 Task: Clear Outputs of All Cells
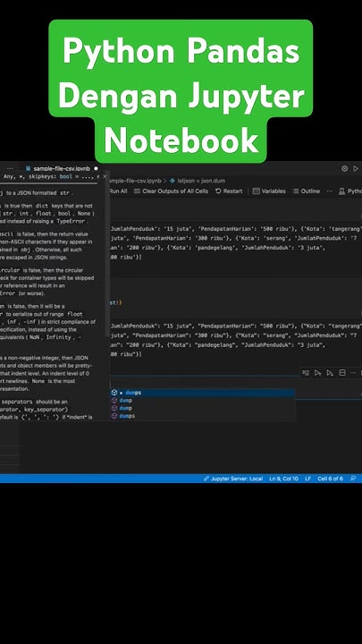coord(171,191)
